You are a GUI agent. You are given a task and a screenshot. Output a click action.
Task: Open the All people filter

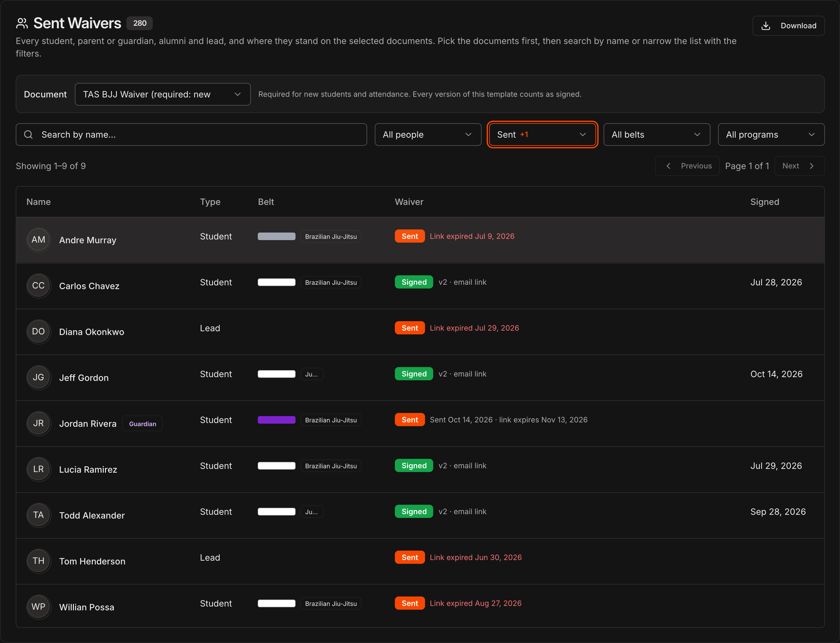click(x=428, y=134)
